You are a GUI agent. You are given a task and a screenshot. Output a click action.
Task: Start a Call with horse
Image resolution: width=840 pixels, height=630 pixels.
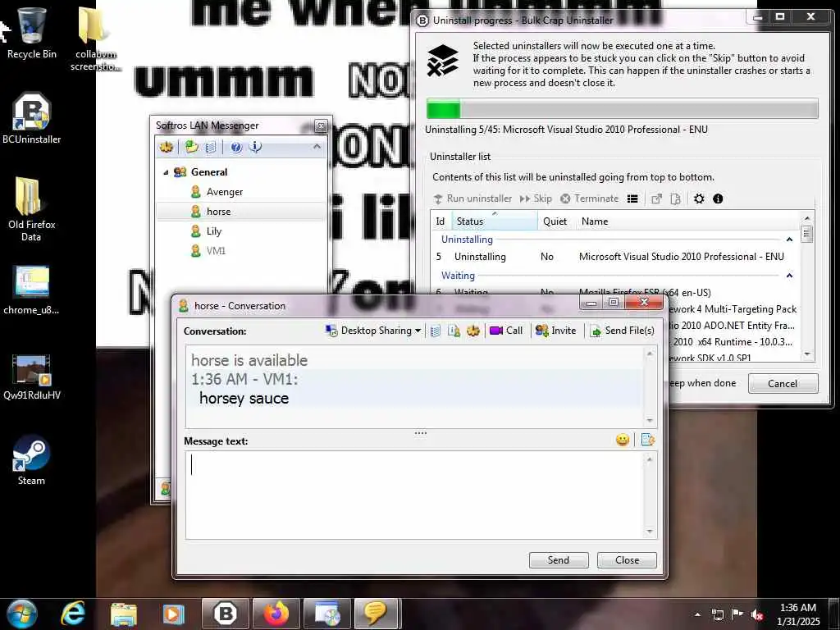pyautogui.click(x=506, y=331)
